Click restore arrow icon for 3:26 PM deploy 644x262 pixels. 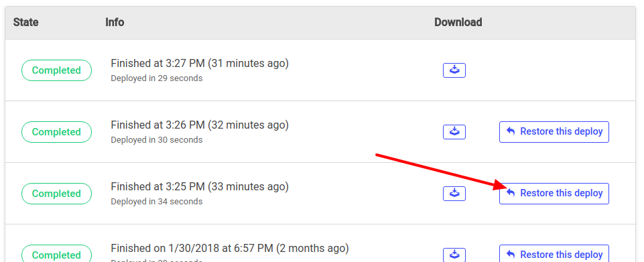point(511,131)
